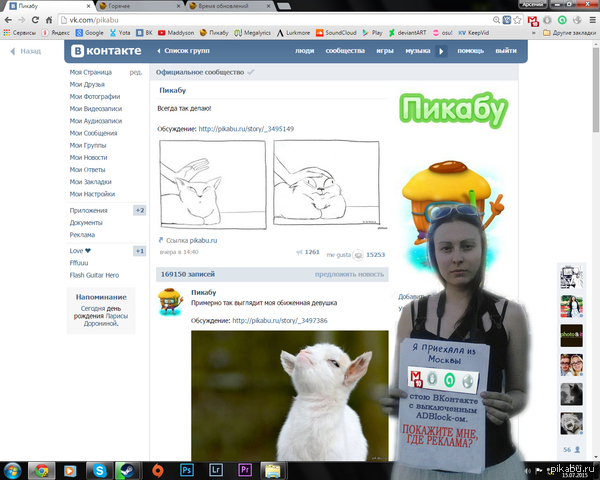Open the Windows Start button

click(13, 470)
